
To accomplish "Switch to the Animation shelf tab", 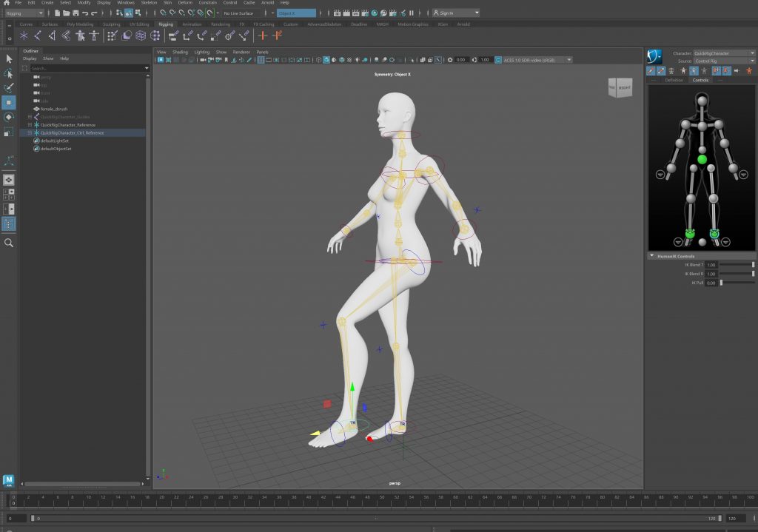I will [x=192, y=24].
